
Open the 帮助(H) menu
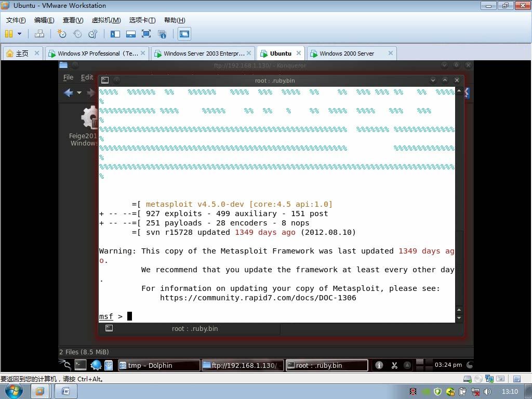(175, 20)
